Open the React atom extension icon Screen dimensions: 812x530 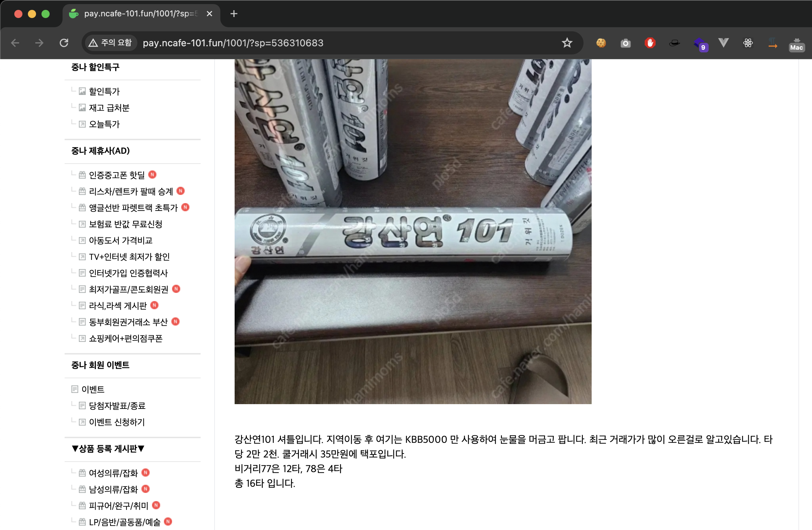(x=748, y=43)
